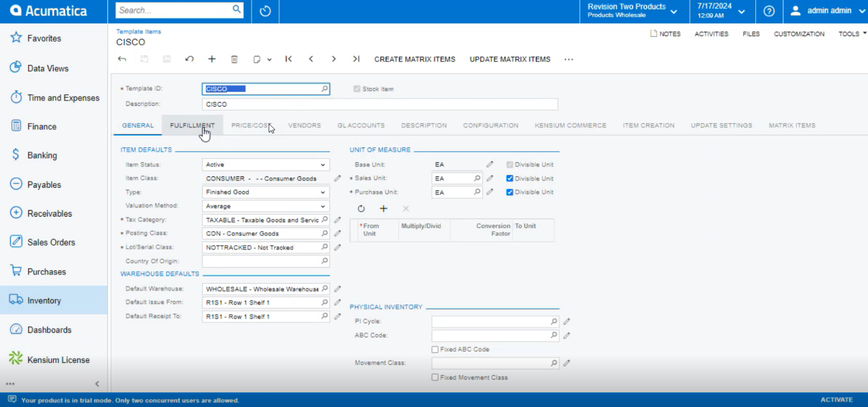
Task: Open Inventory workspace
Action: click(53, 300)
